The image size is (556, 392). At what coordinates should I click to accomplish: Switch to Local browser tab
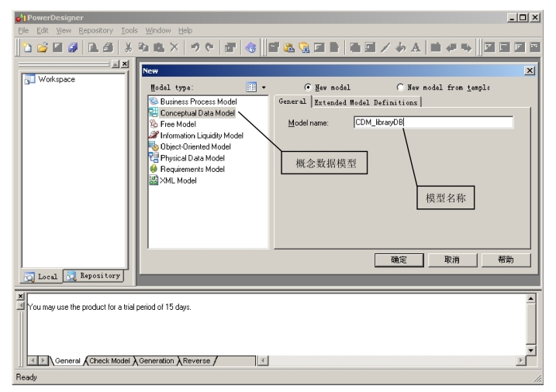[x=42, y=277]
